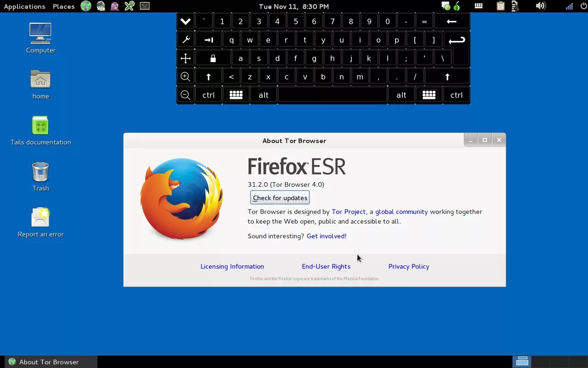This screenshot has height=368, width=588.
Task: Open the Privacy Policy link
Action: (x=409, y=266)
